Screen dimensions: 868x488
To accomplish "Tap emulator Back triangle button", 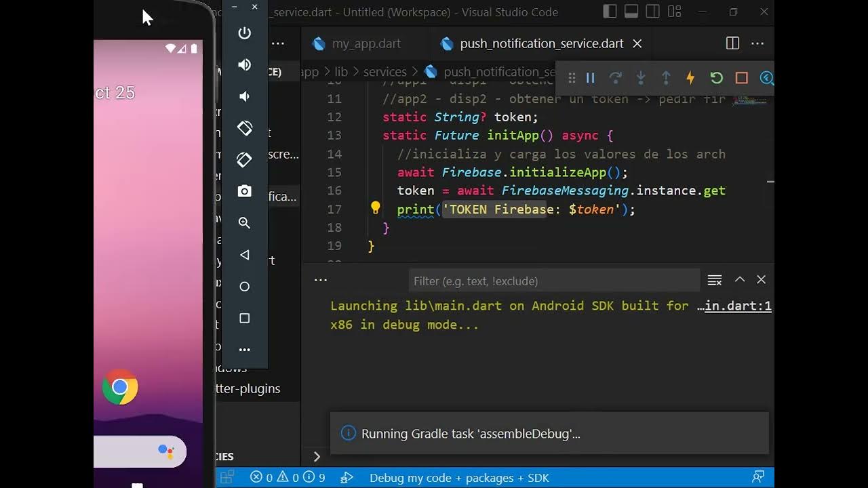I will (x=245, y=255).
